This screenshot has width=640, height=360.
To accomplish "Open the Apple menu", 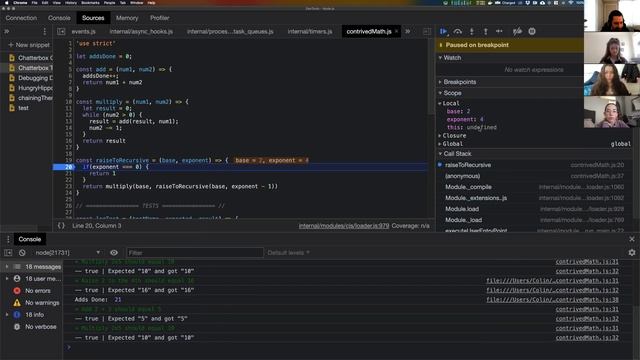I will (x=6, y=2).
